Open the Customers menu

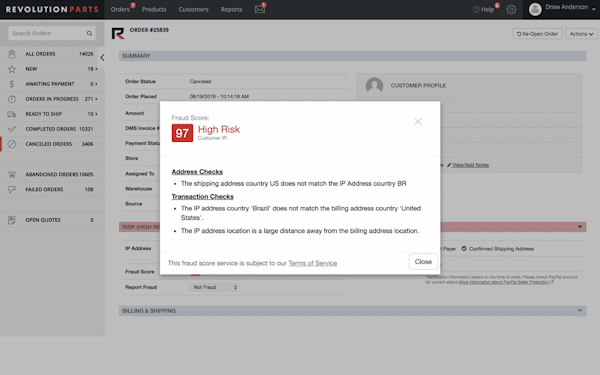point(194,9)
